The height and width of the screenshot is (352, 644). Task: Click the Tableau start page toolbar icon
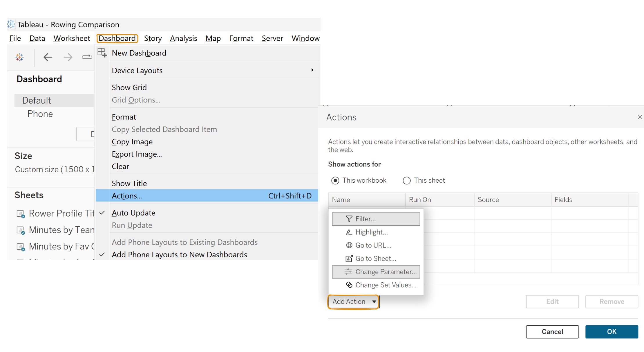(20, 57)
